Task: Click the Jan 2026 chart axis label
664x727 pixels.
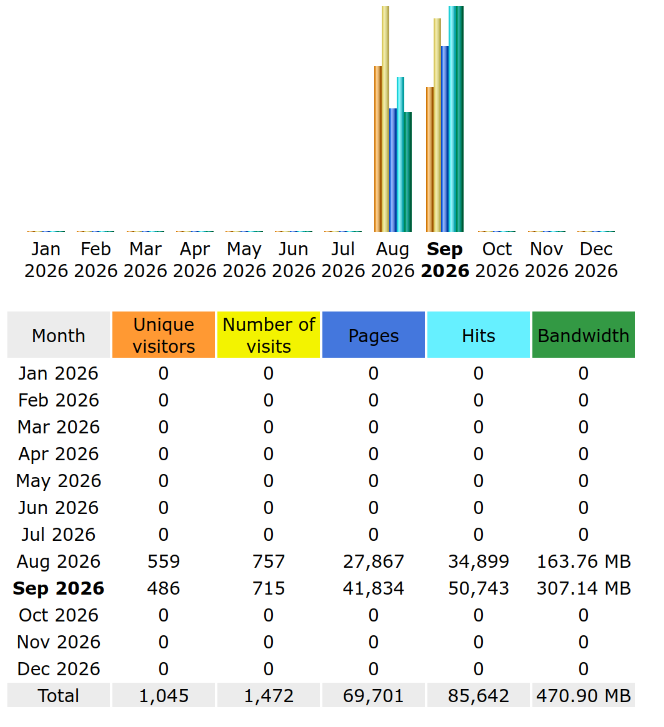Action: pyautogui.click(x=46, y=260)
